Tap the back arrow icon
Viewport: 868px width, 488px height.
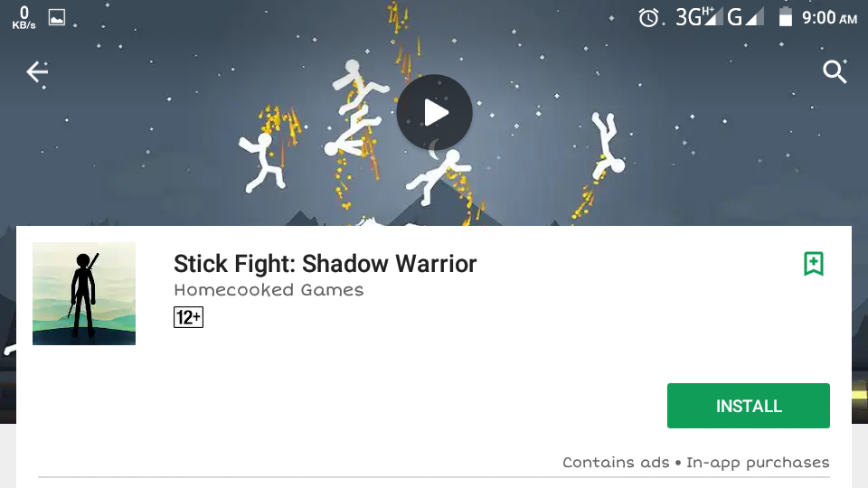pos(37,72)
